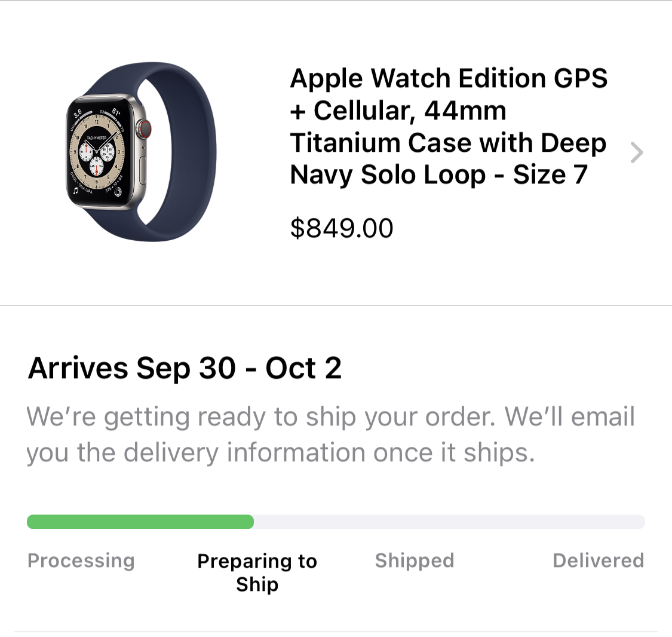Image resolution: width=672 pixels, height=637 pixels.
Task: Tap the $849.00 price text
Action: tap(342, 228)
